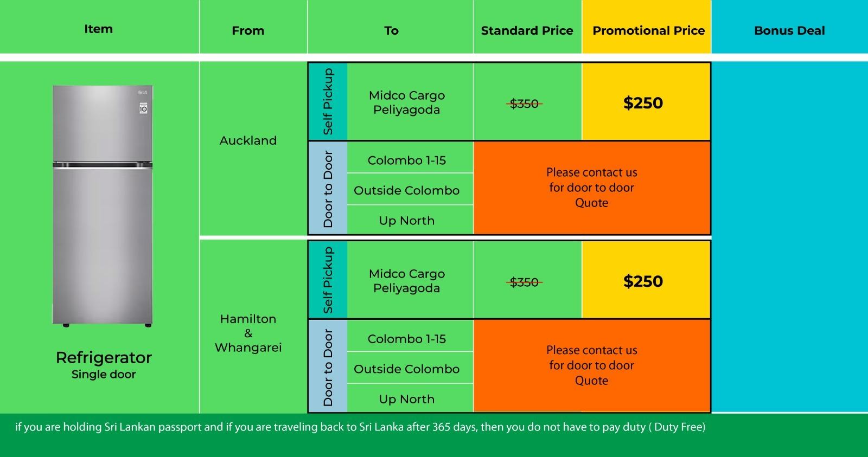The height and width of the screenshot is (457, 868).
Task: Click Hamilton's Door to Door vertical label
Action: coord(328,366)
